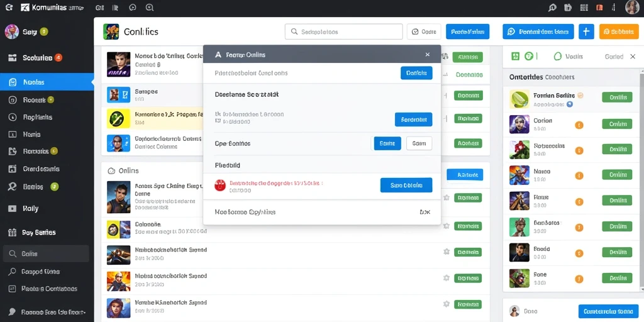Toggle the star on first Onlins list row
Viewport: 644px width, 322px height.
pos(447,197)
